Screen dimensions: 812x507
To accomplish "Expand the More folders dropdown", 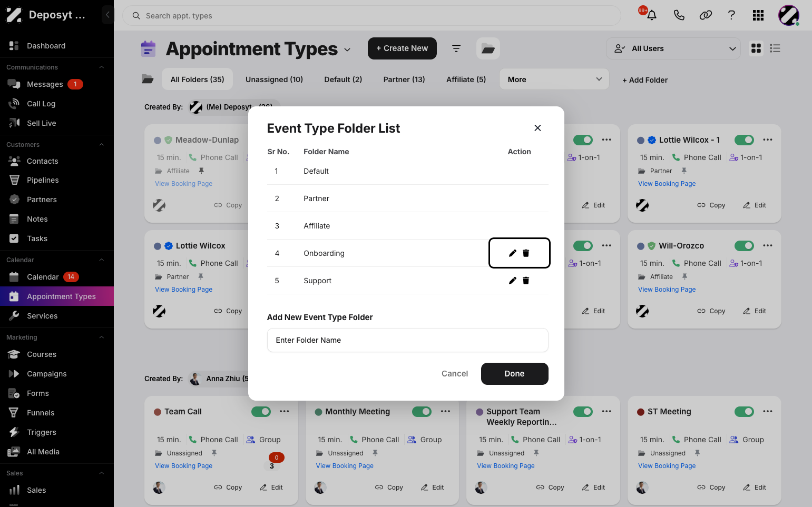I will pos(554,79).
